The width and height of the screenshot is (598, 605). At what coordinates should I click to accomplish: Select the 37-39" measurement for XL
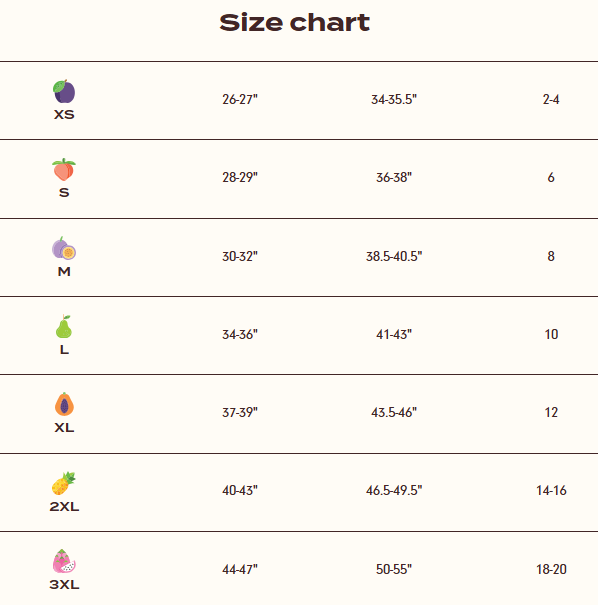click(240, 412)
